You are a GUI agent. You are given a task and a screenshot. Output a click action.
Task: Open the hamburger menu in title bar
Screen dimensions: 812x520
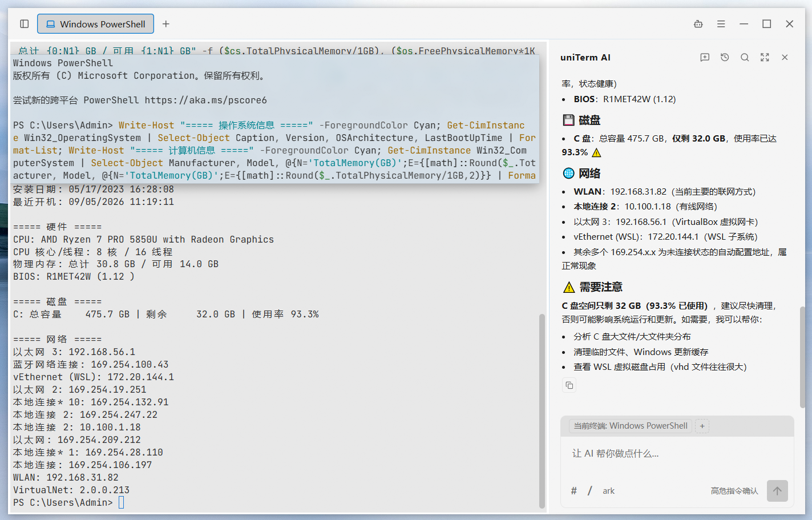point(721,24)
